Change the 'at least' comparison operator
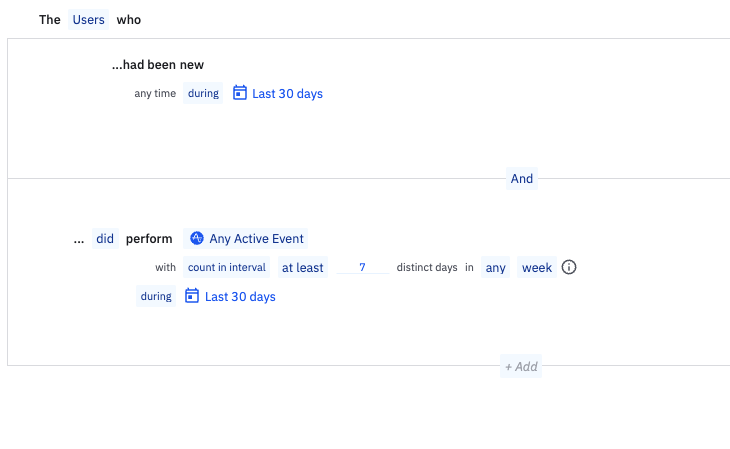Image resolution: width=730 pixels, height=449 pixels. 302,268
